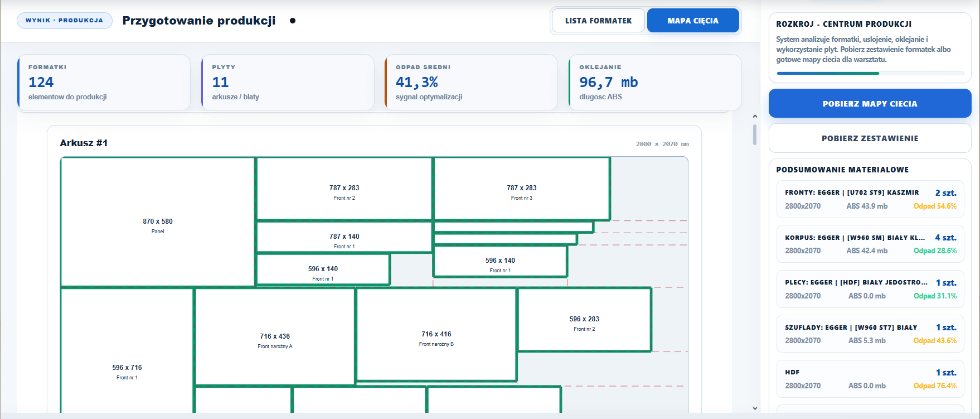This screenshot has height=419, width=980.
Task: Click the POBIERZ MAPY CIECIA button
Action: click(870, 103)
